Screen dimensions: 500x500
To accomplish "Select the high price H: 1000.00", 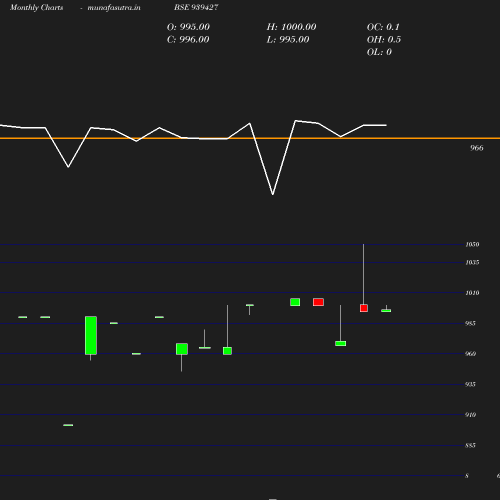I will (291, 27).
